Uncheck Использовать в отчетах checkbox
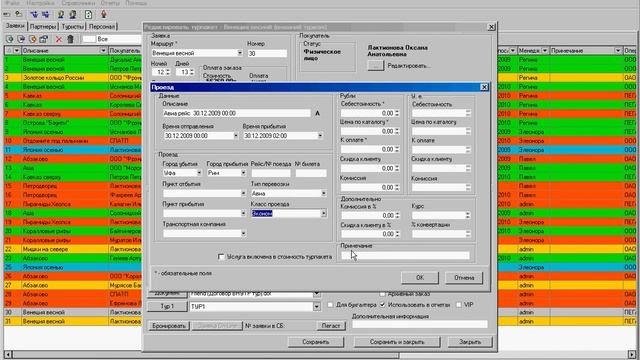This screenshot has width=640, height=360. coord(382,305)
